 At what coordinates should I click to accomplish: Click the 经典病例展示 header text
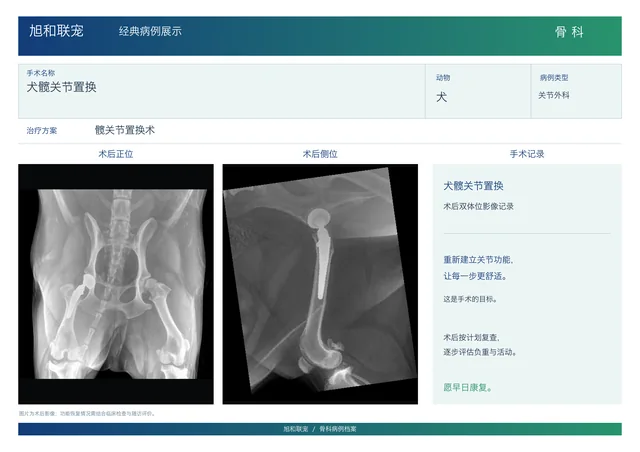click(150, 31)
